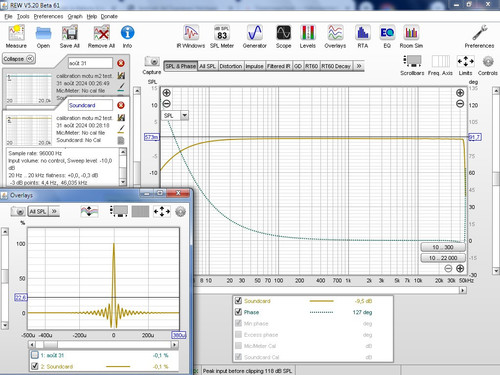Expand more graph tabs with chevron
This screenshot has width=500, height=375.
click(x=359, y=66)
